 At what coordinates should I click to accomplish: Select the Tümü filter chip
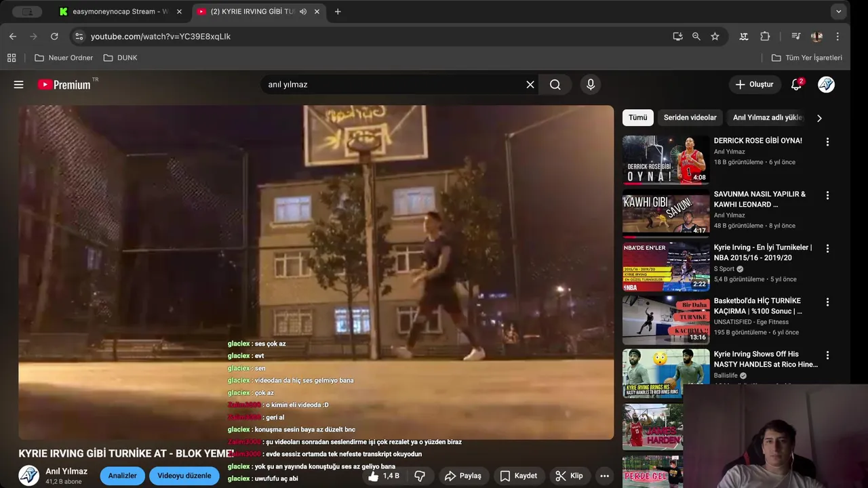tap(637, 118)
